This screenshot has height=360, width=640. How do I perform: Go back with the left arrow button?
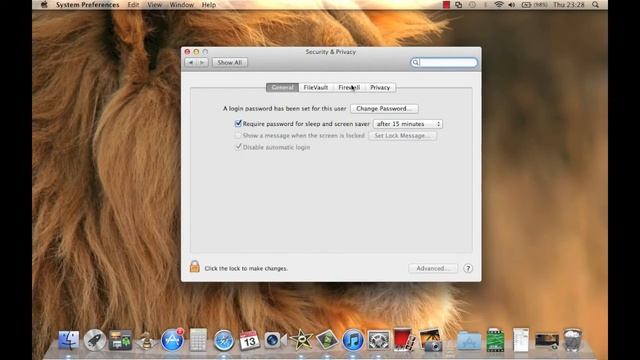tap(191, 62)
